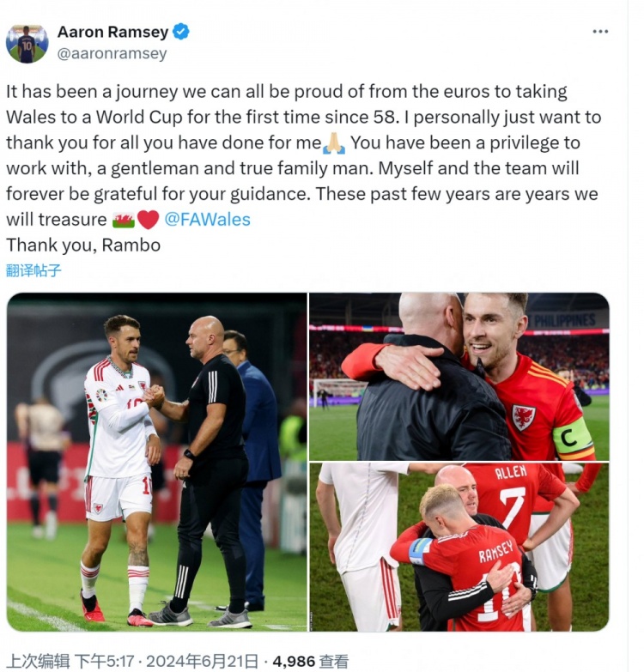Screen dimensions: 644x672
Task: Click the 2024年6月21日 post date
Action: click(x=202, y=662)
